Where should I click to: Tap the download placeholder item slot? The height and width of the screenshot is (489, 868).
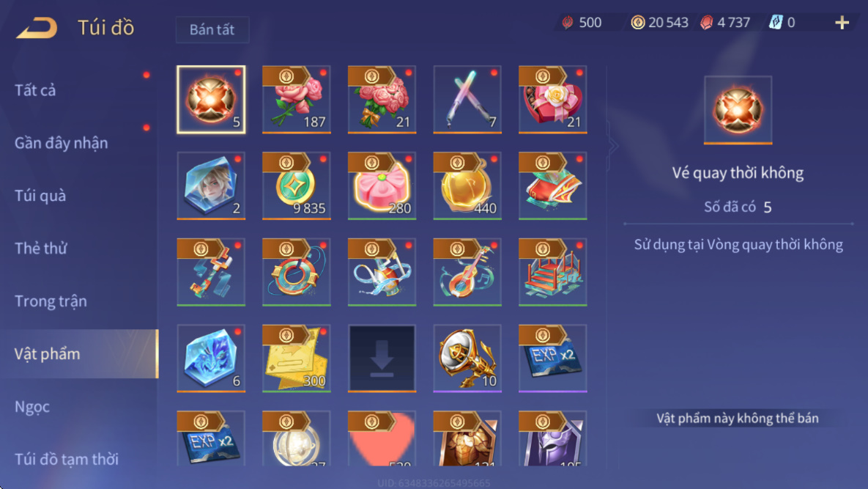(x=382, y=359)
